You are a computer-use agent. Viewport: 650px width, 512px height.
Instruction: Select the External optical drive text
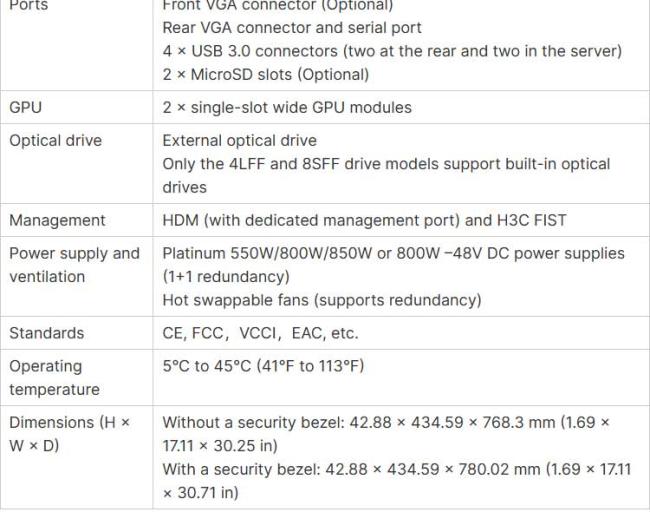[240, 141]
